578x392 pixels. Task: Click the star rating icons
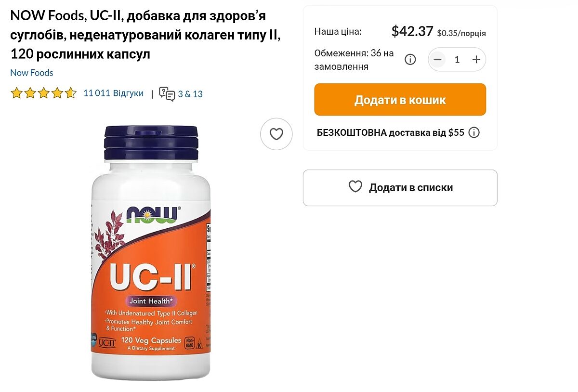pyautogui.click(x=43, y=93)
